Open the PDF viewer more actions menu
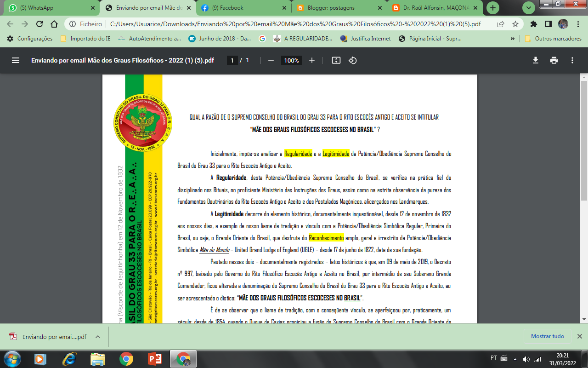 572,60
